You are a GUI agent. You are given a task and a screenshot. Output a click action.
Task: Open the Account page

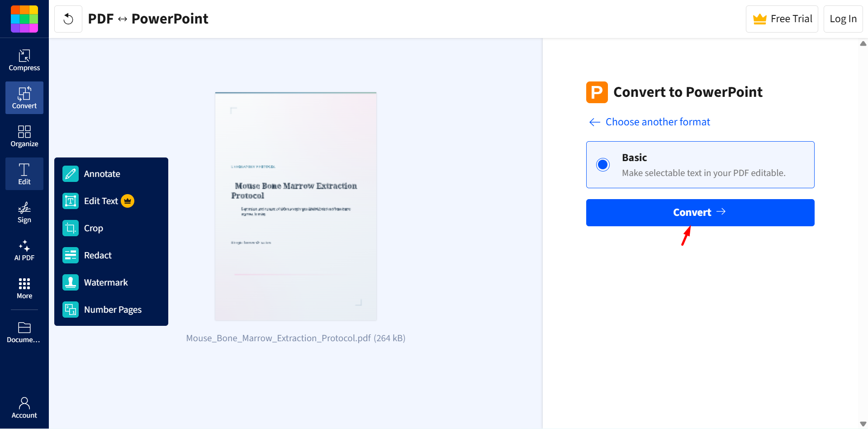[x=24, y=408]
